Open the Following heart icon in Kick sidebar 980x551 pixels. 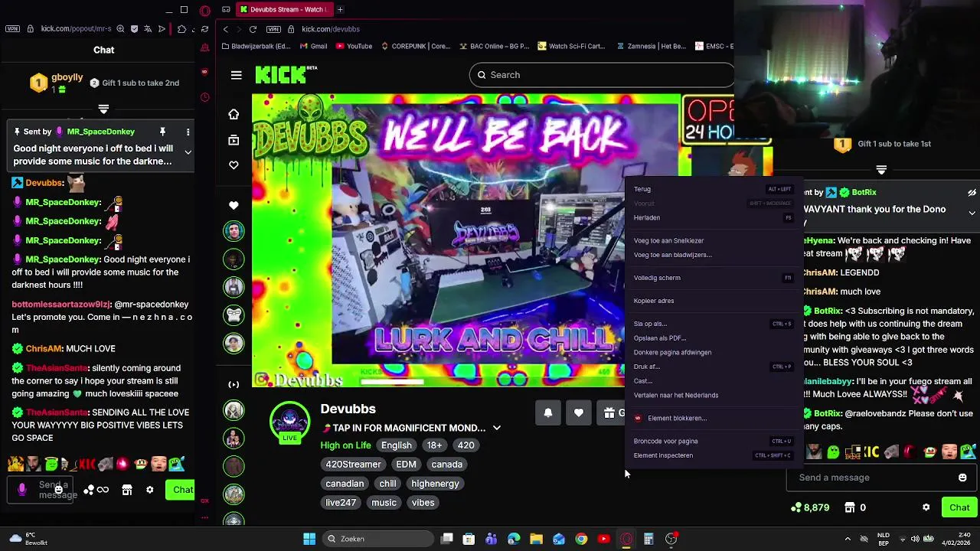tap(234, 165)
